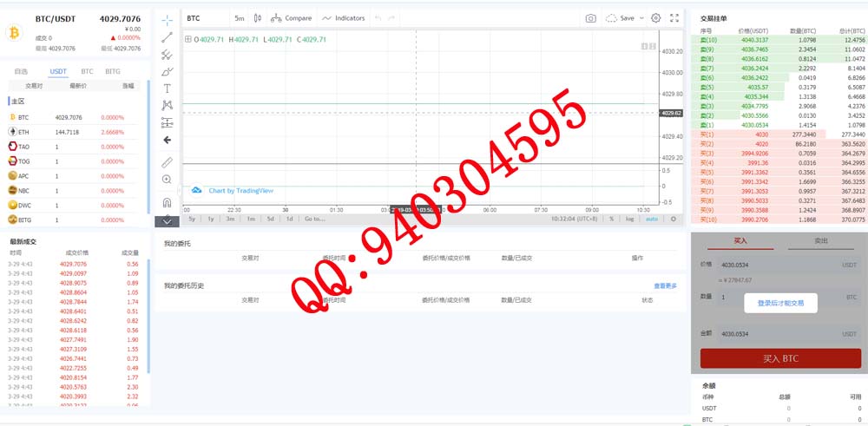The height and width of the screenshot is (426, 868).
Task: Toggle log scale on chart
Action: pyautogui.click(x=629, y=219)
